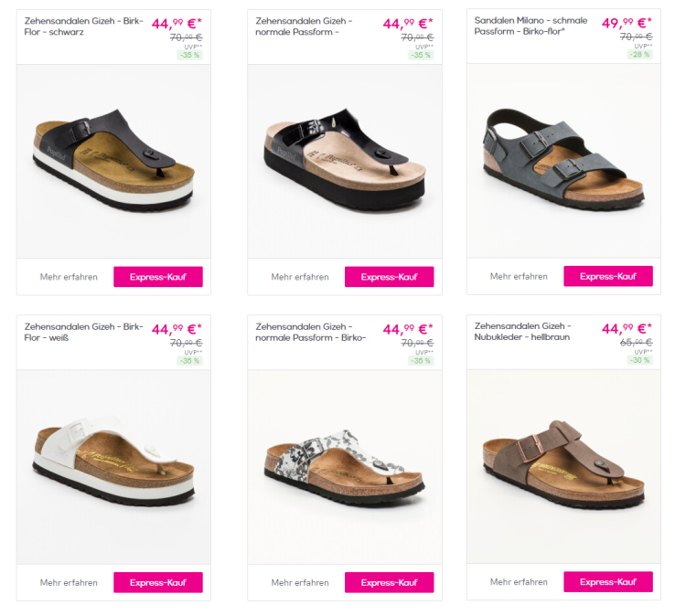Select Mehr erfahren for the white Gizeh sandal
The width and height of the screenshot is (686, 616).
point(69,582)
